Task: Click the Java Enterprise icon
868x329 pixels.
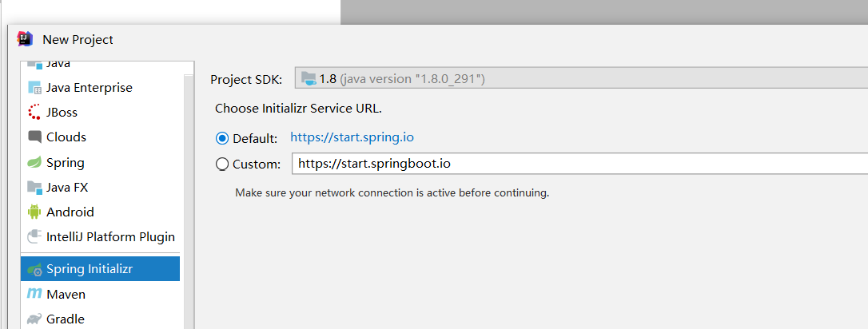Action: pos(34,87)
